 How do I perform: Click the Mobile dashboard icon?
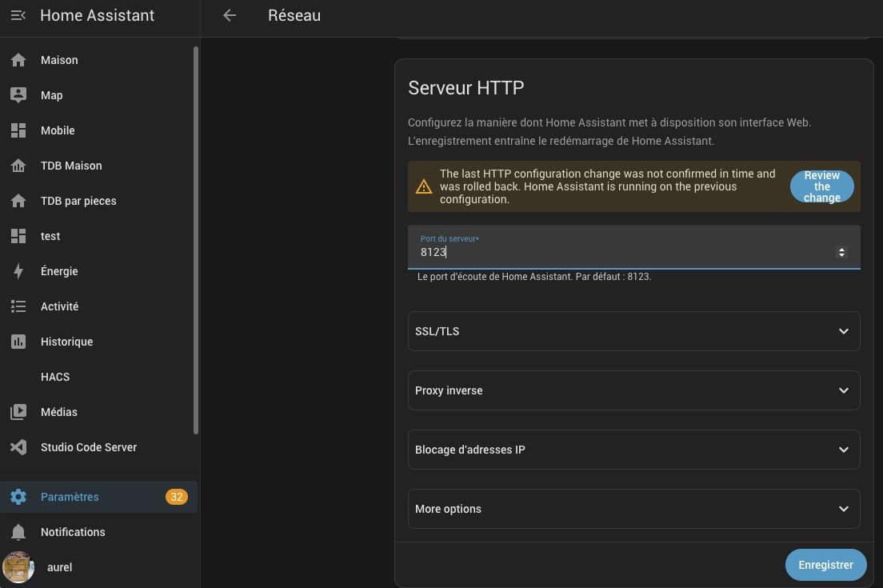[x=18, y=130]
